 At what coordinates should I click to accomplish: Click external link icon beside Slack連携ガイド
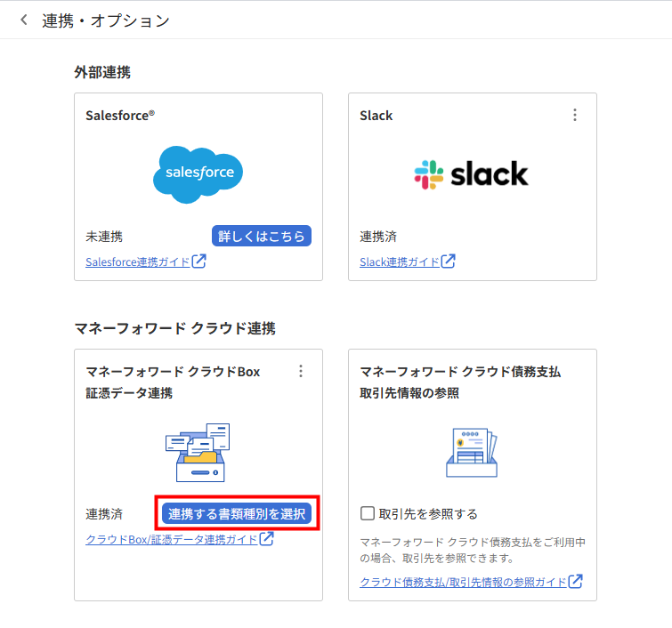449,262
